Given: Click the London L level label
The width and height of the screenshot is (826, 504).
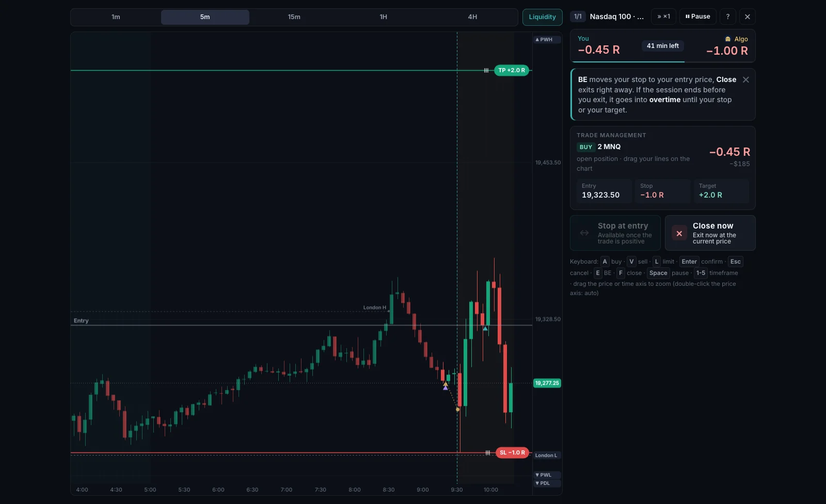Looking at the screenshot, I should [x=547, y=455].
